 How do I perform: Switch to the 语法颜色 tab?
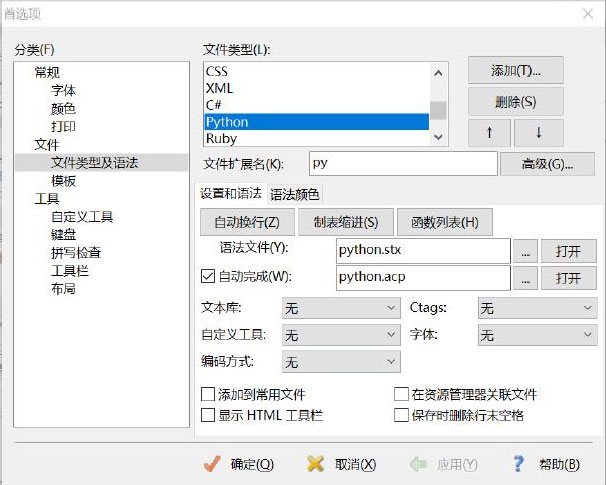click(295, 194)
